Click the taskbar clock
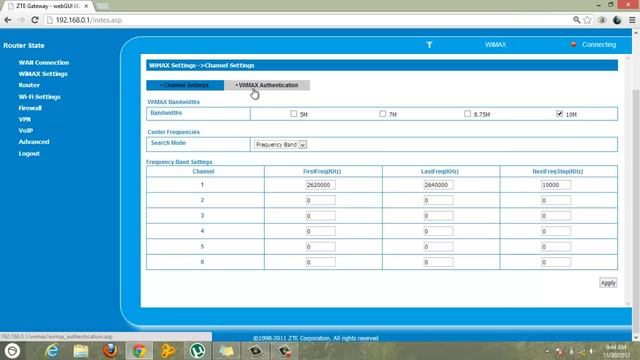The height and width of the screenshot is (360, 640). 616,351
